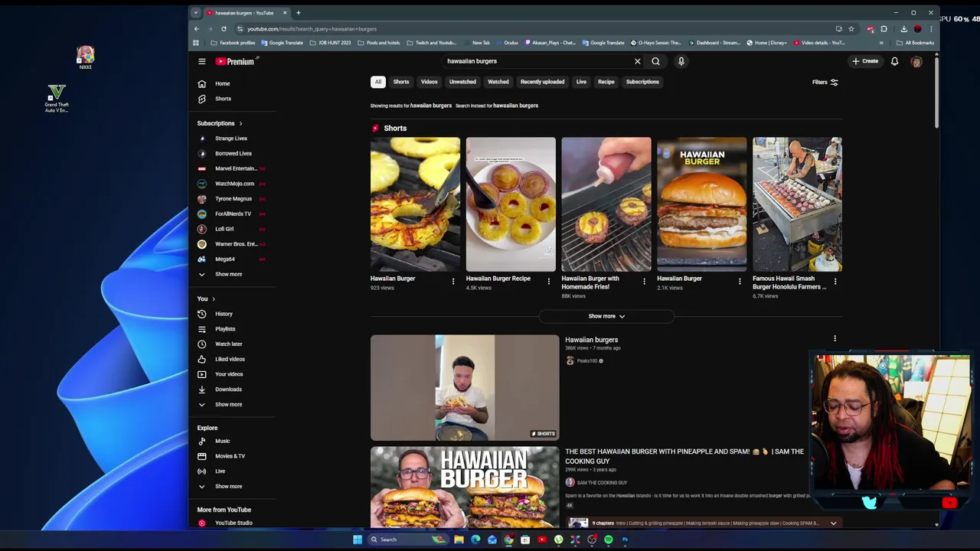The height and width of the screenshot is (551, 980).
Task: Open Chrome extensions puzzle icon
Action: coord(884,29)
